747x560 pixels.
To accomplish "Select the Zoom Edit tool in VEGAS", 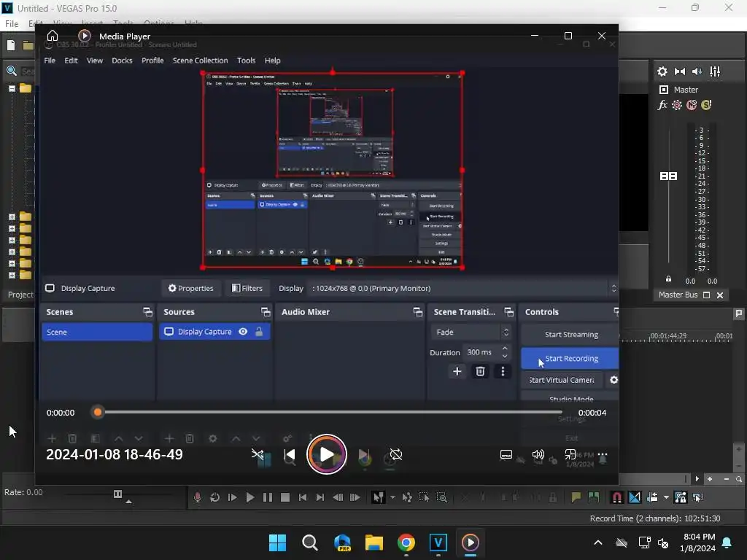I will (441, 497).
